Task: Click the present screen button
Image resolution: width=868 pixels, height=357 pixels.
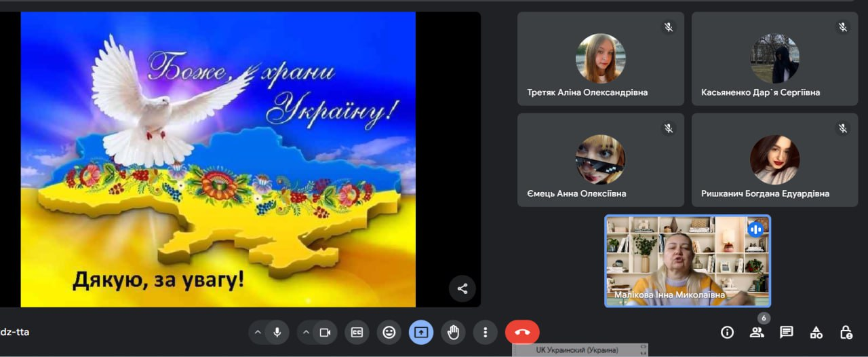Action: click(x=421, y=333)
